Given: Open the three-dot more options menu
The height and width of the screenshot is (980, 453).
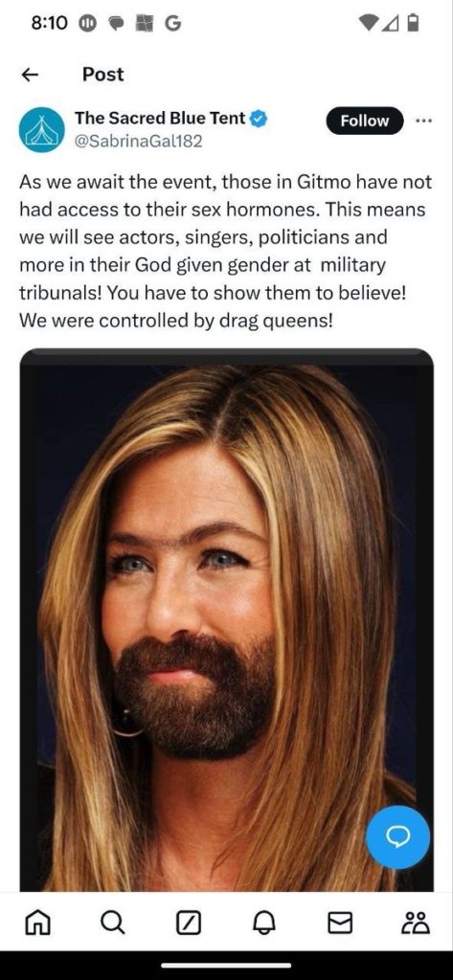Looking at the screenshot, I should pyautogui.click(x=423, y=121).
